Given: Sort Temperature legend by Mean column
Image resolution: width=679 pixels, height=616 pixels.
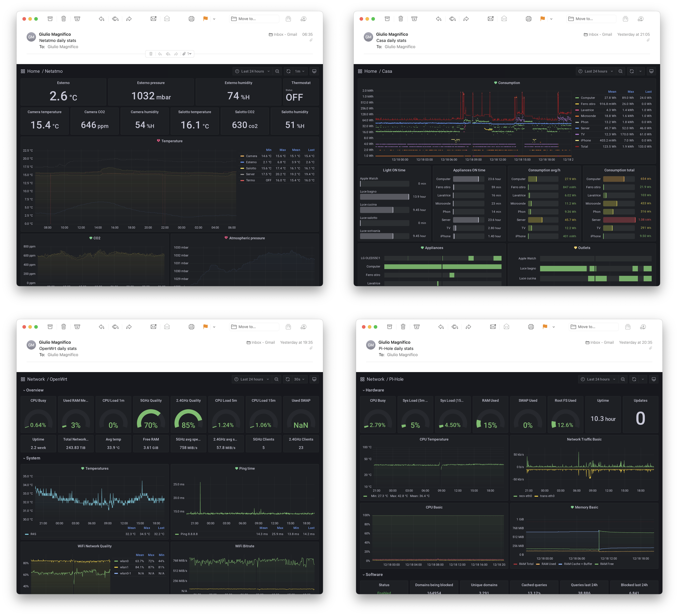Looking at the screenshot, I should pos(296,150).
